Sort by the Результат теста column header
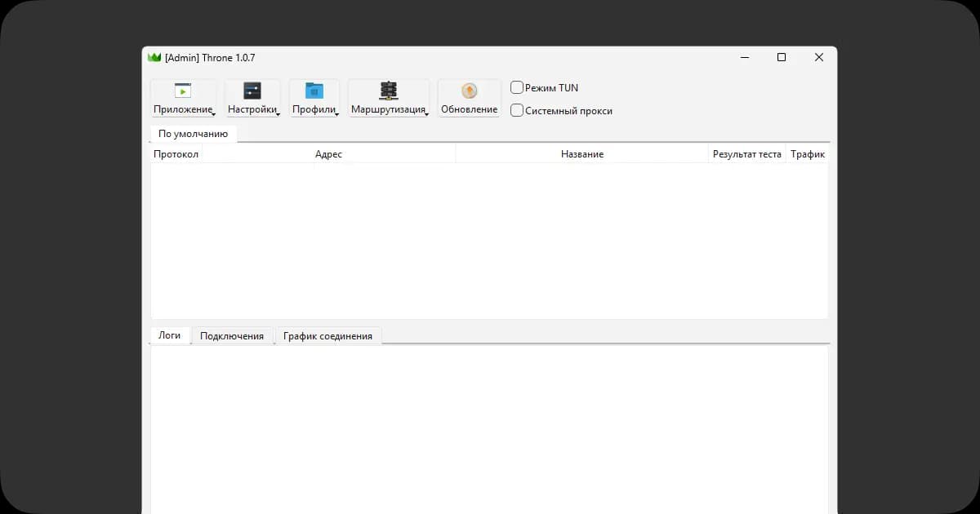 [x=746, y=154]
